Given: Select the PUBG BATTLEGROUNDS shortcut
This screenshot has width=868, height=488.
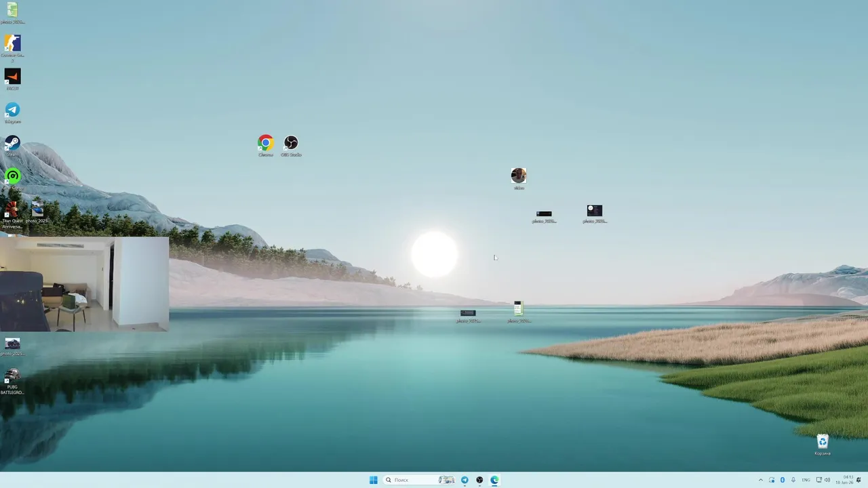Looking at the screenshot, I should (12, 381).
